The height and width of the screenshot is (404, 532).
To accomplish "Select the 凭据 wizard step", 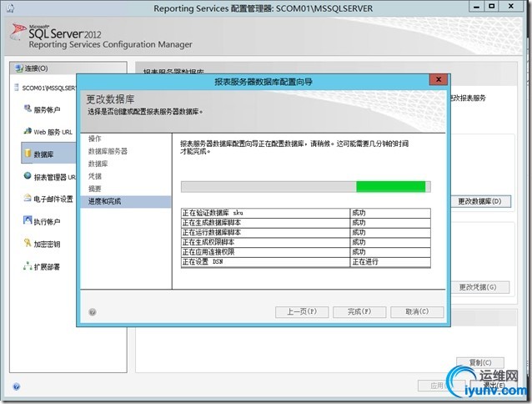I will tap(95, 176).
